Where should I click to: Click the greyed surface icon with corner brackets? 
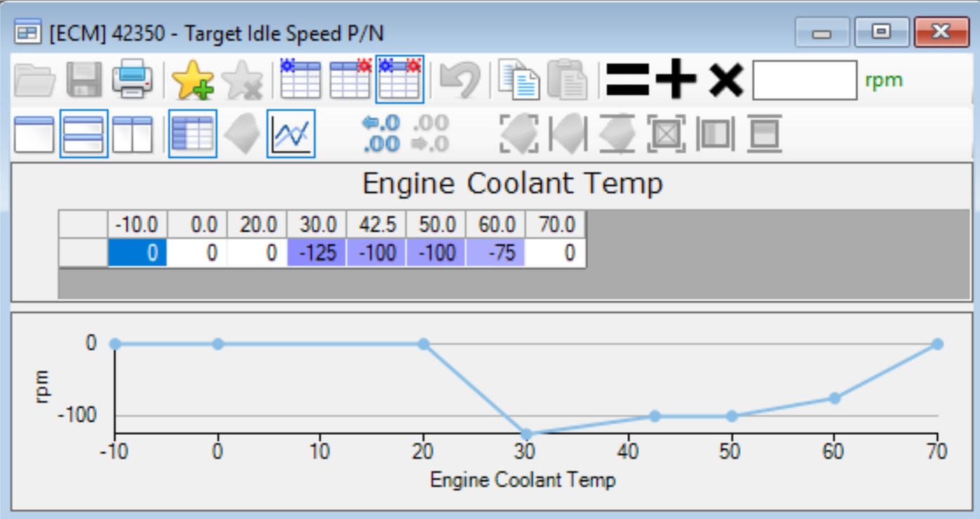click(518, 133)
